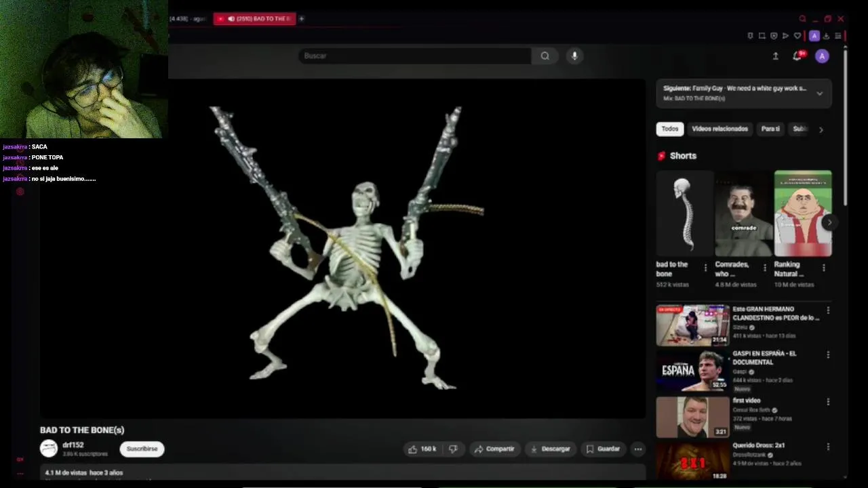Open the browser easy setup menu icon

[x=838, y=36]
